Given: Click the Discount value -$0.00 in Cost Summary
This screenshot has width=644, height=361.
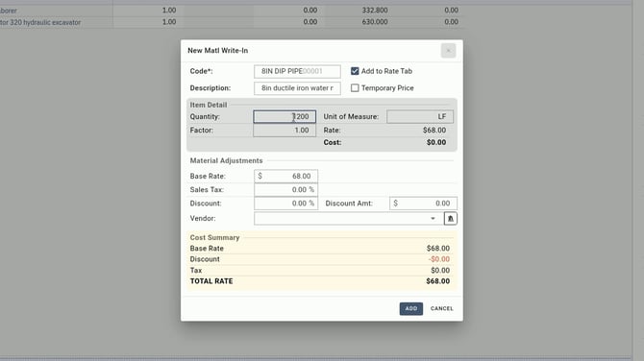Looking at the screenshot, I should pos(439,259).
